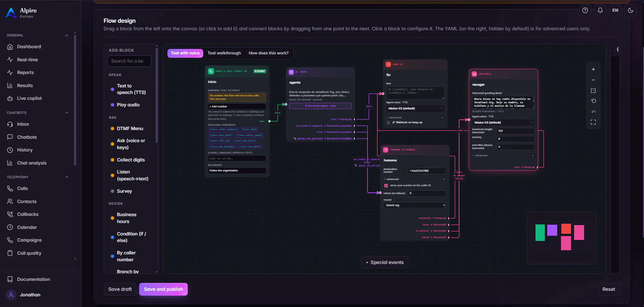Viewport: 644px width, 307px height.
Task: Uncheck show your number as caller ID
Action: point(386,186)
